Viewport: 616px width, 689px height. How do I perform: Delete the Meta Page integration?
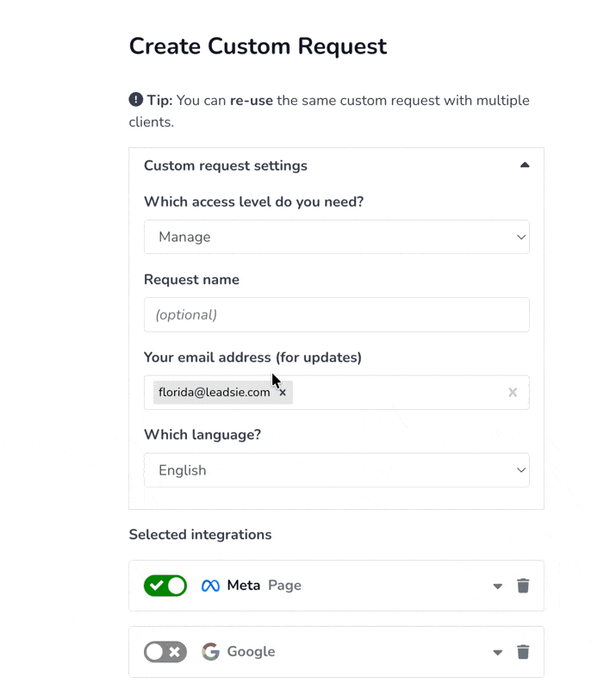click(x=523, y=586)
